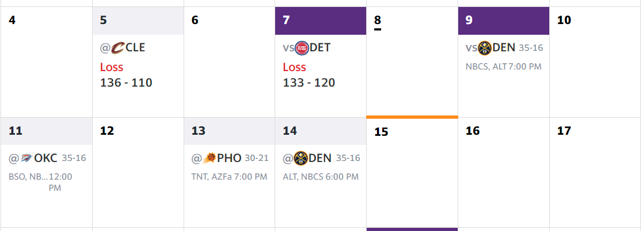Select the purple day 7 header
The width and height of the screenshot is (644, 231).
[321, 21]
